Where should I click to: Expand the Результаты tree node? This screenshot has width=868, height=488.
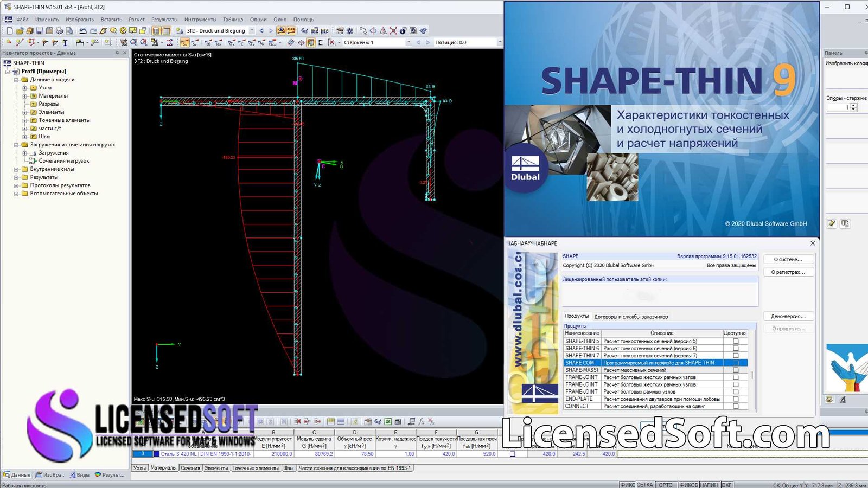click(x=16, y=177)
